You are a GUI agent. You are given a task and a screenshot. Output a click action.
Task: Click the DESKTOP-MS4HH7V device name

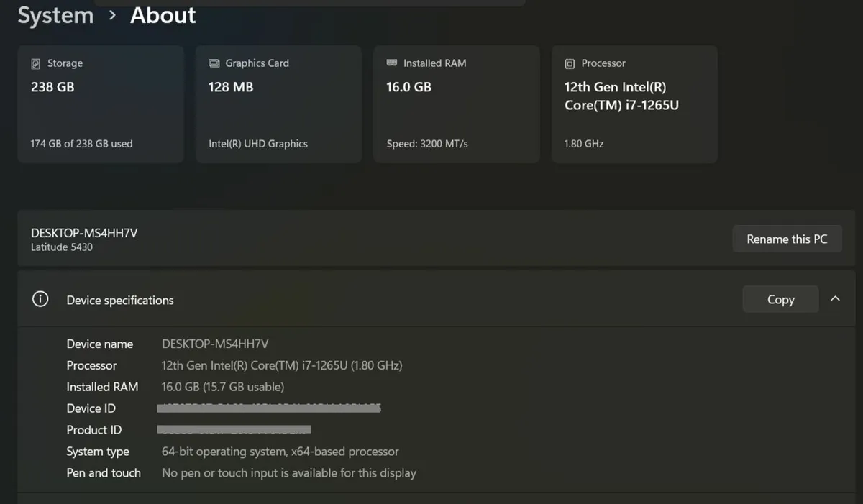(x=83, y=232)
